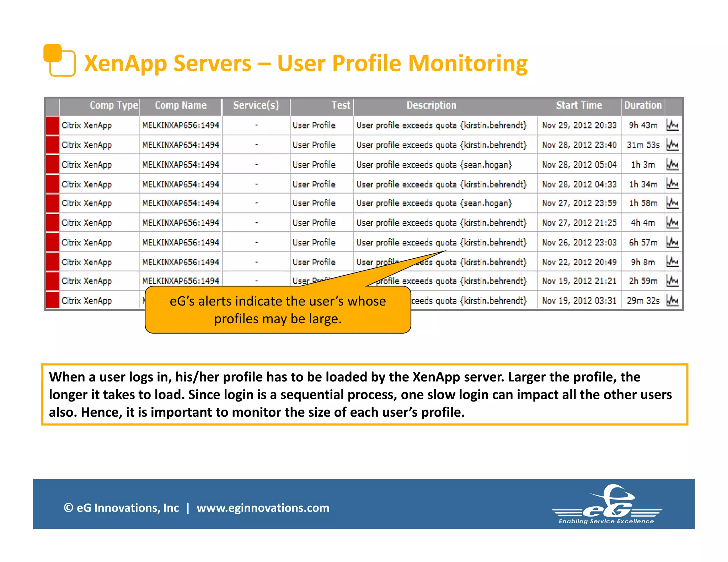Select Citrix XenApp in the Nov 29 20:33 row
Screen dimensions: 728x562
(87, 126)
